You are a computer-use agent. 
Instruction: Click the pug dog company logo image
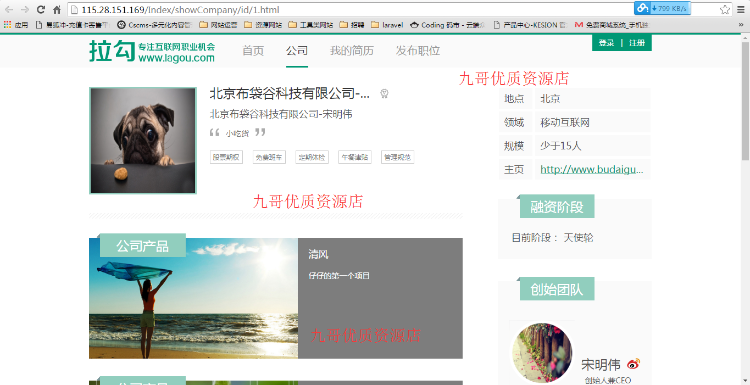[143, 141]
